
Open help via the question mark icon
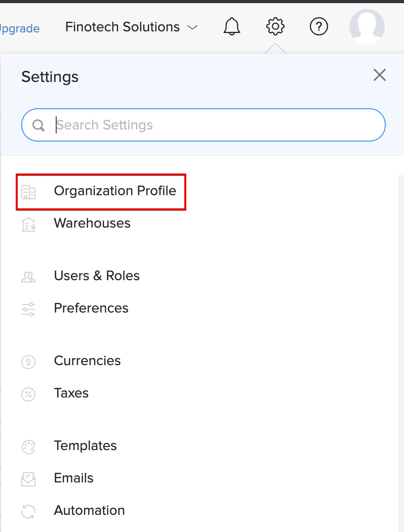coord(319,27)
